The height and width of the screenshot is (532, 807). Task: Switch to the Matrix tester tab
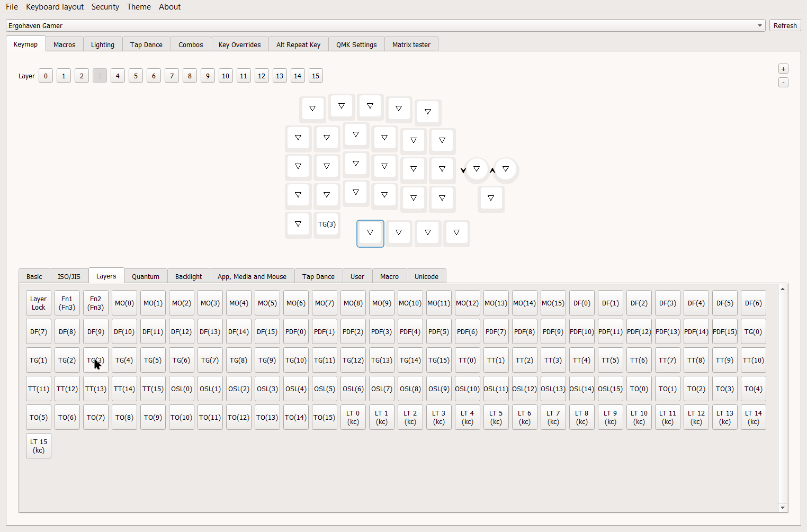click(x=411, y=44)
